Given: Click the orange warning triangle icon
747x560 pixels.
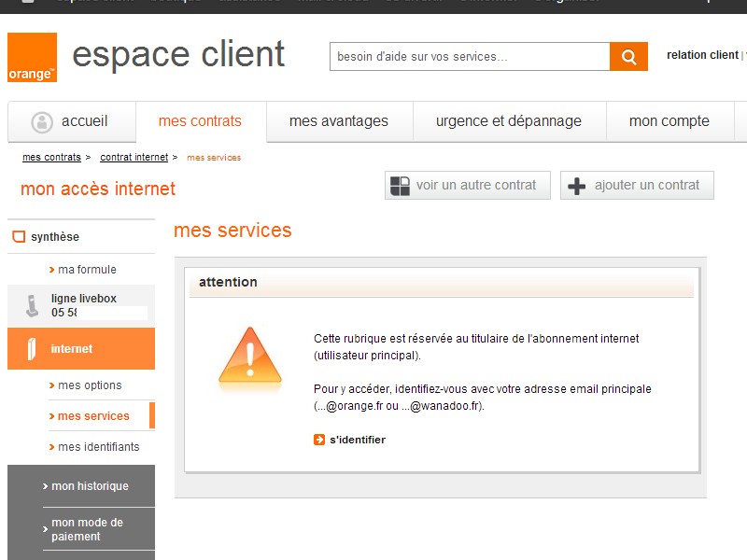Looking at the screenshot, I should pyautogui.click(x=250, y=357).
